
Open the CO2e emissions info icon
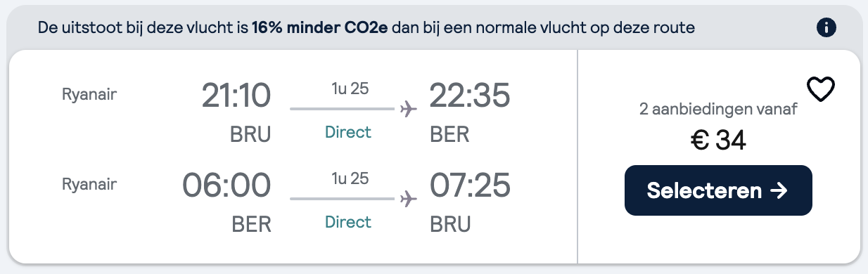coord(826,27)
